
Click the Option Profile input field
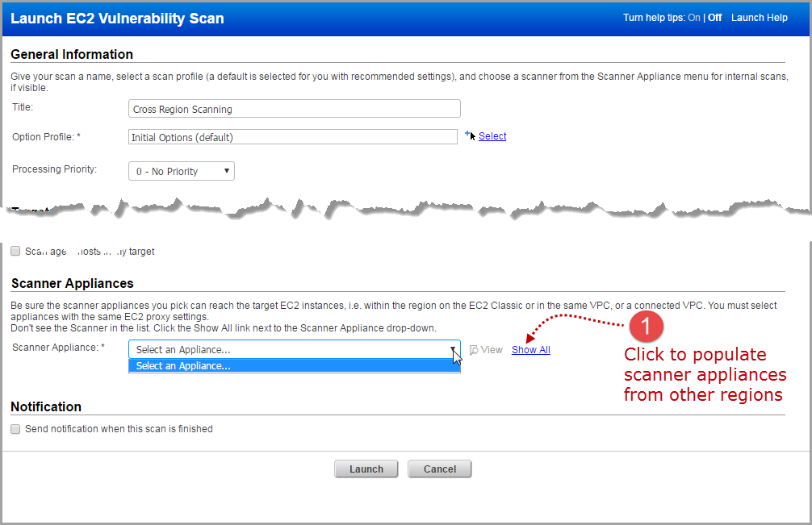coord(294,136)
